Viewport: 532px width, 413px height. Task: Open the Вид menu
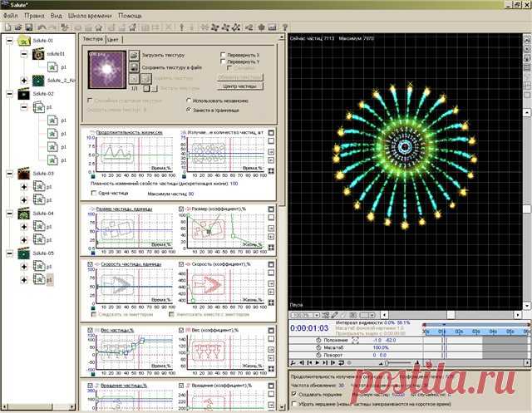(x=56, y=16)
